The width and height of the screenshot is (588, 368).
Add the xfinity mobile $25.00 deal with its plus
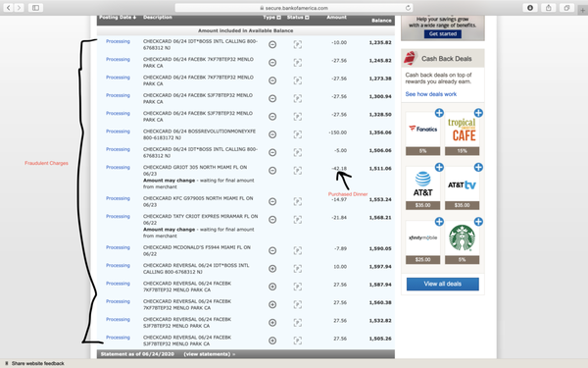(439, 222)
